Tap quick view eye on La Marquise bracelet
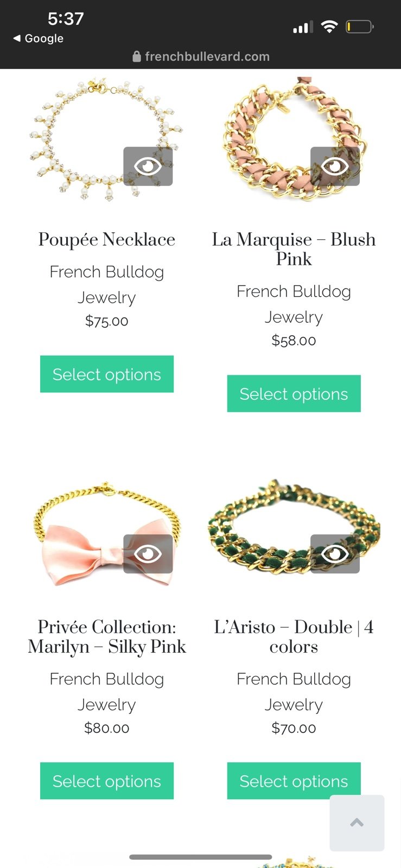The image size is (401, 868). tap(335, 166)
